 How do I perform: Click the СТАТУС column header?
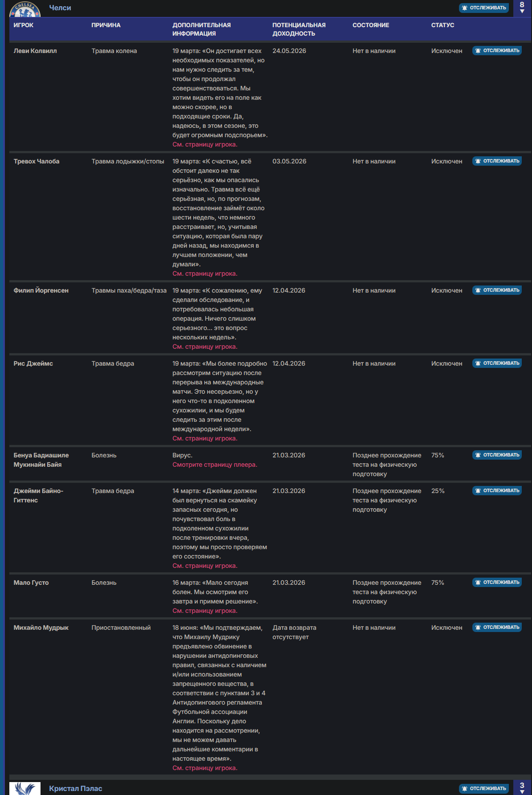tap(443, 25)
